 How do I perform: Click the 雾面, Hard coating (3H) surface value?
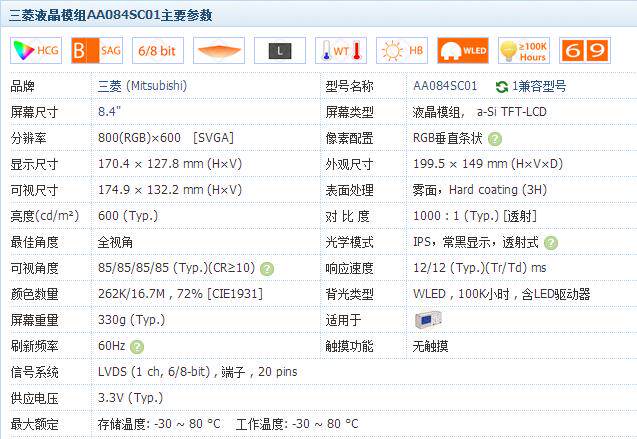[x=480, y=190]
